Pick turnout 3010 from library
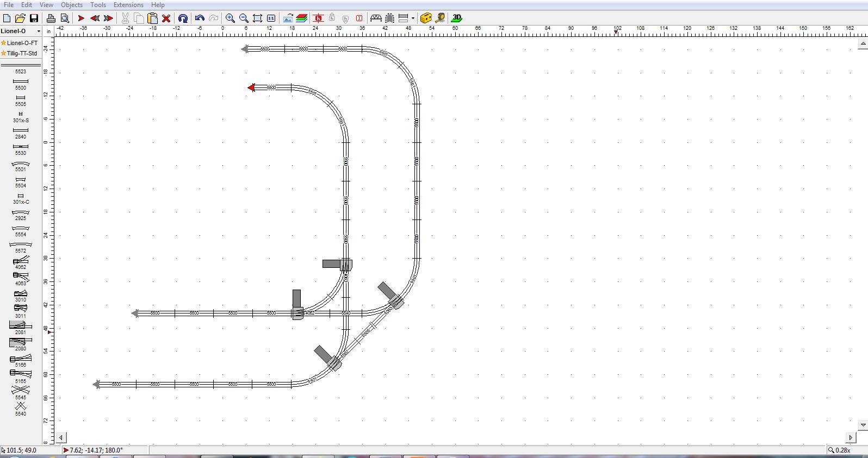Screen dimensions: 868x458 (21, 296)
